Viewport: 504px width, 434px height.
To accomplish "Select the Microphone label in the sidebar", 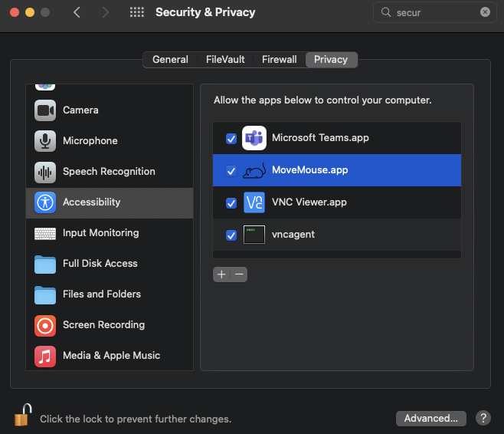I will [90, 141].
